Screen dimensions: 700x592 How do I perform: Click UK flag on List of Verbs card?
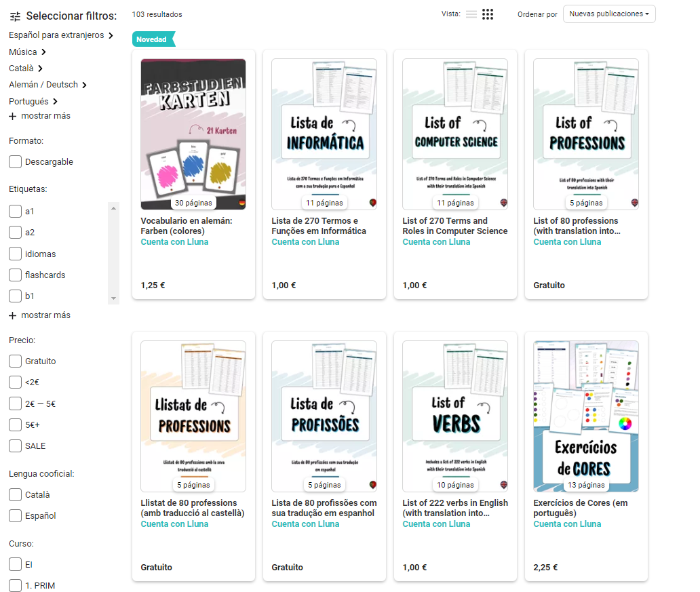click(x=504, y=485)
